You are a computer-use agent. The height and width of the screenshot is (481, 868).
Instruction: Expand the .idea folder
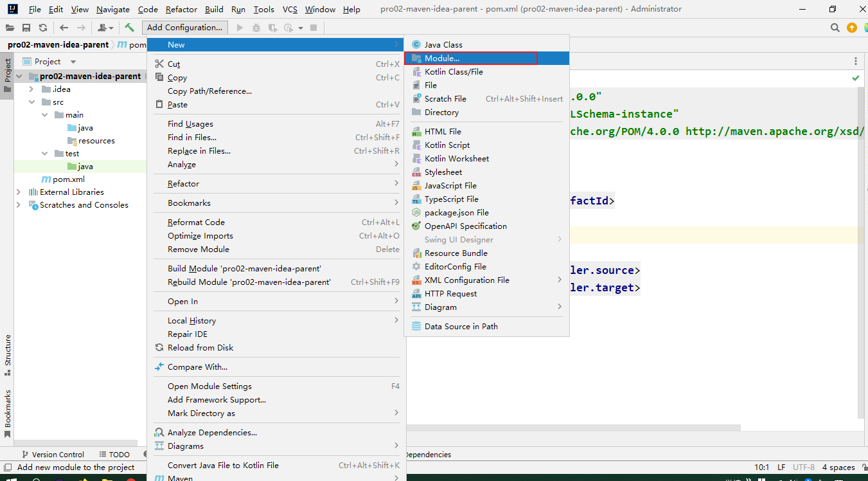coord(31,89)
